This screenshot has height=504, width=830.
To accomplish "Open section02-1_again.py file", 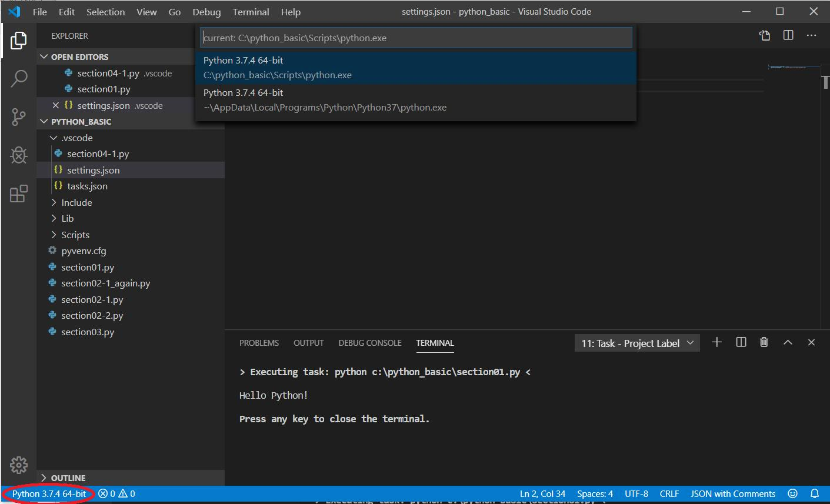I will coord(105,283).
